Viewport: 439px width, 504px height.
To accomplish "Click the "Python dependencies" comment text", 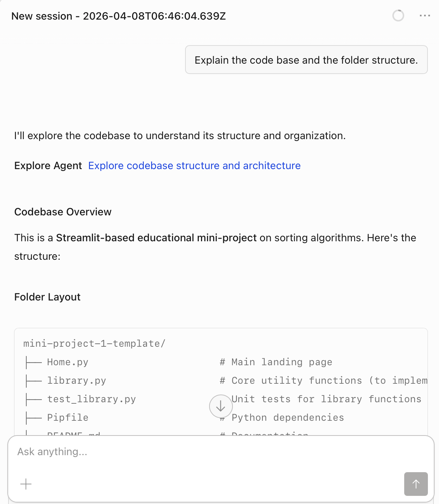I will pos(288,418).
